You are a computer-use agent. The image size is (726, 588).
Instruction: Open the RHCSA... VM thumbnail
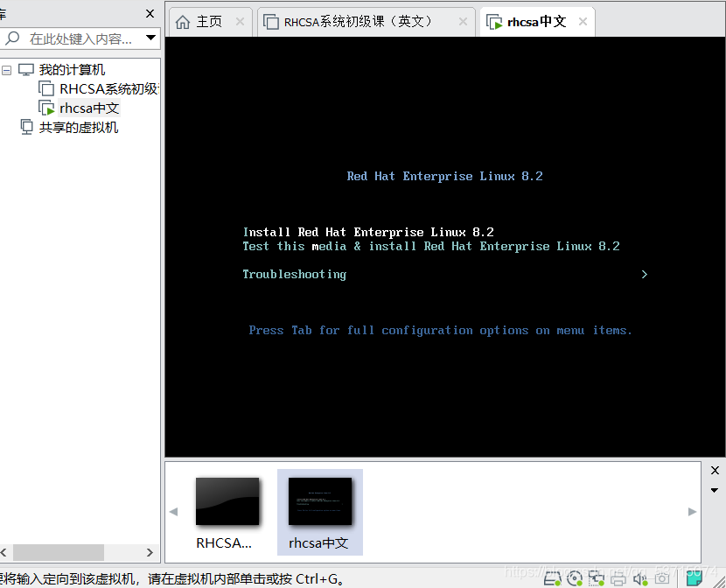click(x=227, y=512)
